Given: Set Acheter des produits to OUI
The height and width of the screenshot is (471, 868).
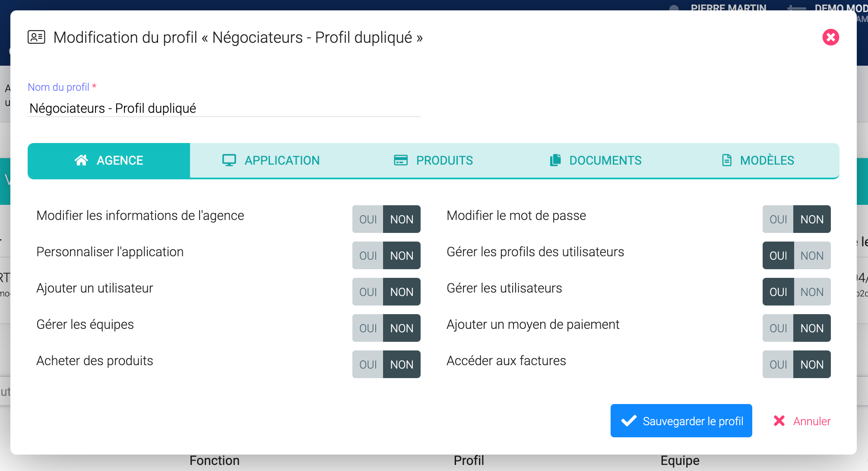Looking at the screenshot, I should [368, 365].
